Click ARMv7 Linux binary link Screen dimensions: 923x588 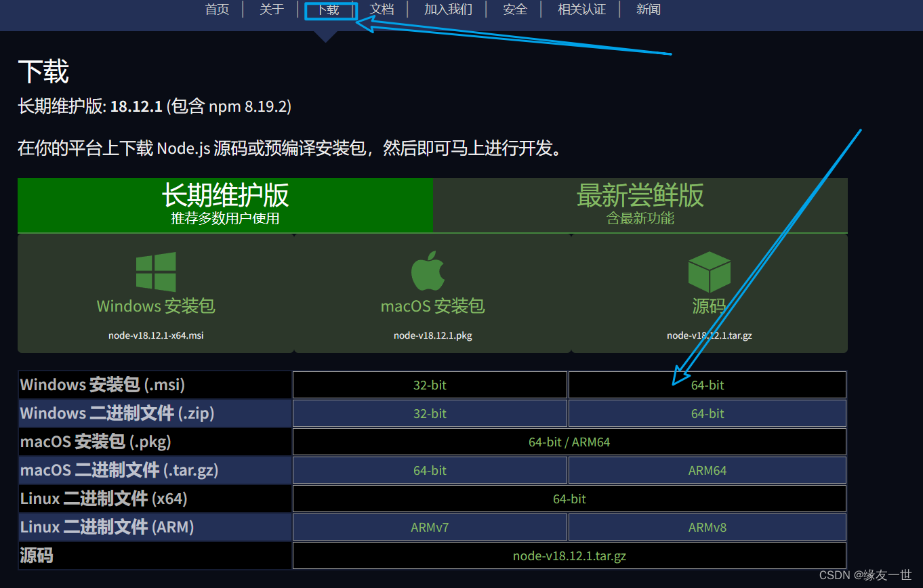tap(430, 527)
